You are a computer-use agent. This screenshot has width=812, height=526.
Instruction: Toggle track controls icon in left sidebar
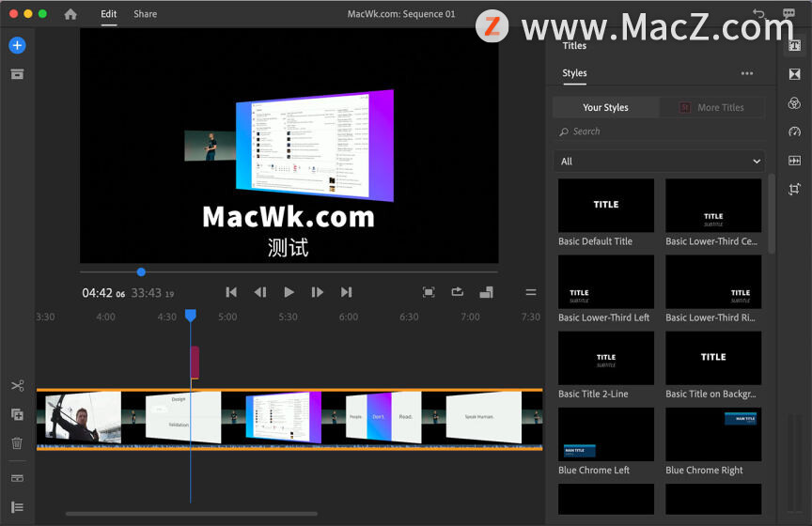click(x=17, y=478)
